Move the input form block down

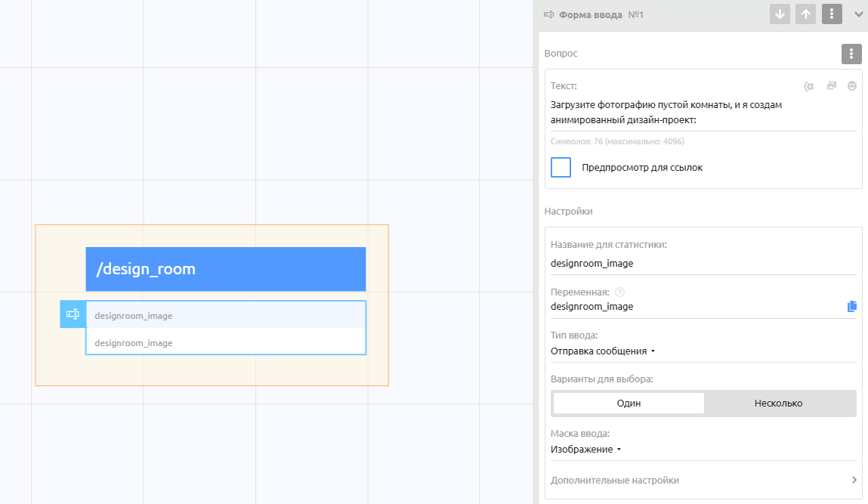780,14
